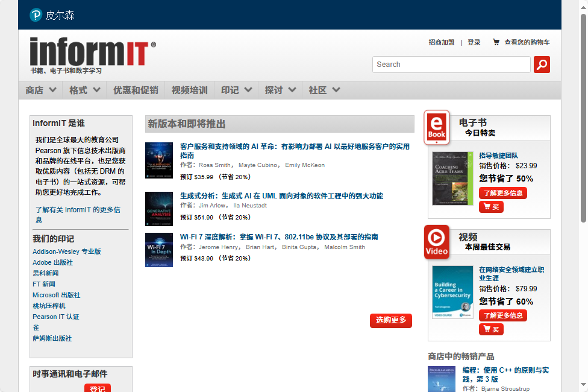Open Pearson IT 认证 link
Screen dimensions: 588x392
pos(56,317)
